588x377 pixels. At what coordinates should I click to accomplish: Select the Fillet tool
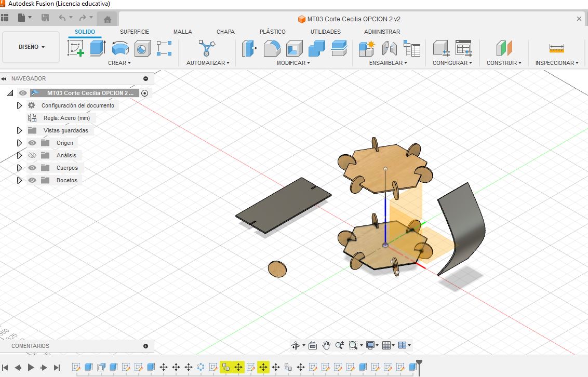(x=272, y=48)
